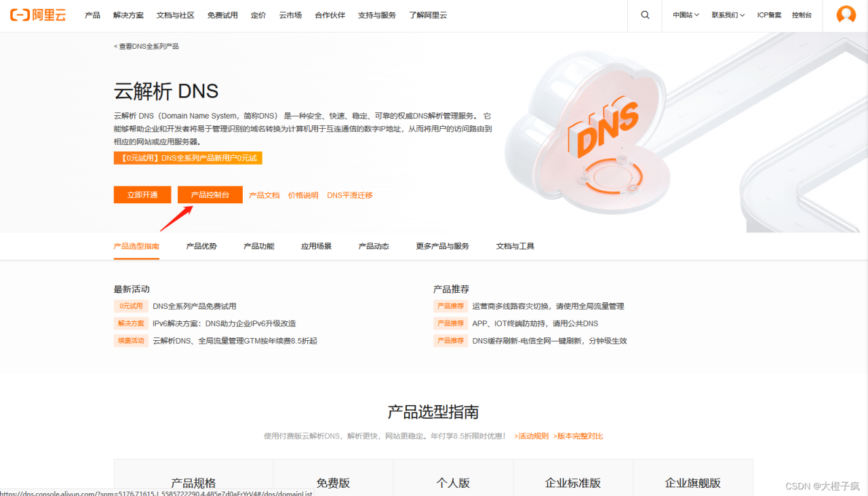Select the 文档与工具 tab
This screenshot has height=496, width=868.
click(x=514, y=246)
